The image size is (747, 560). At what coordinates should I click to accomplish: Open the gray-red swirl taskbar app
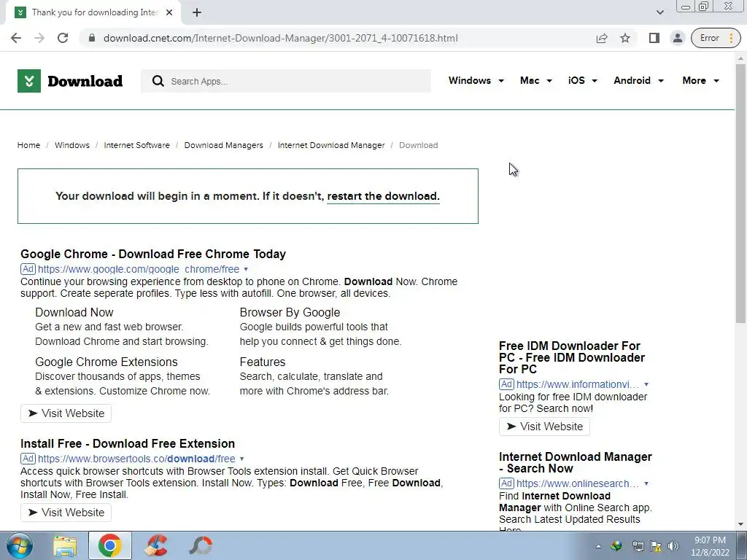coord(200,545)
